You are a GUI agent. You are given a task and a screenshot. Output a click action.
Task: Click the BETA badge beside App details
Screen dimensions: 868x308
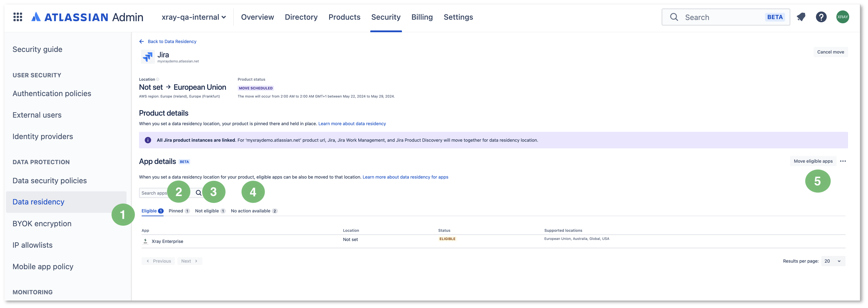184,162
